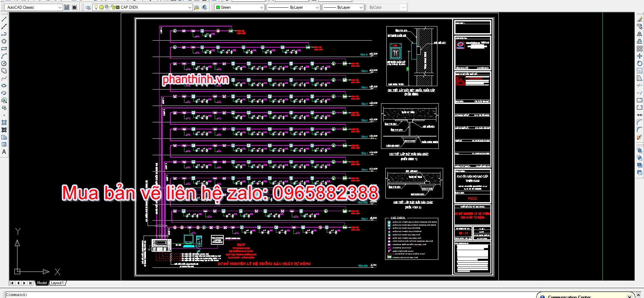The width and height of the screenshot is (644, 298).
Task: Select the Polygon tool
Action: [4, 41]
